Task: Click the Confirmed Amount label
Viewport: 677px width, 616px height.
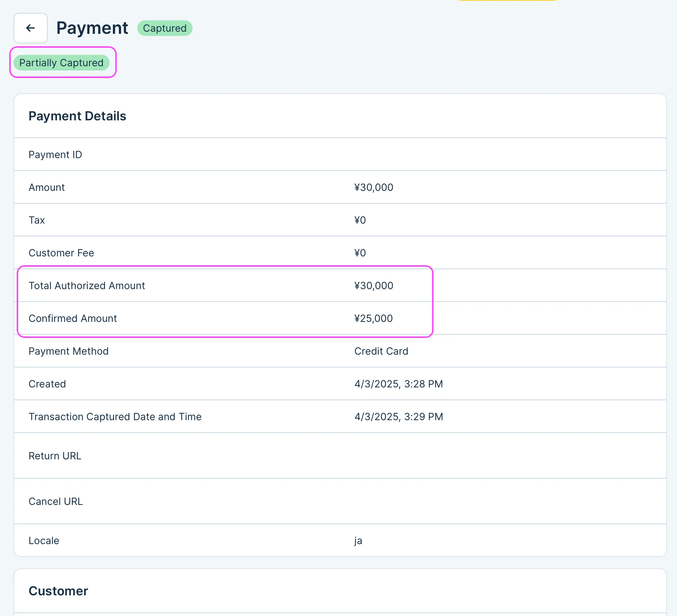Action: (73, 318)
